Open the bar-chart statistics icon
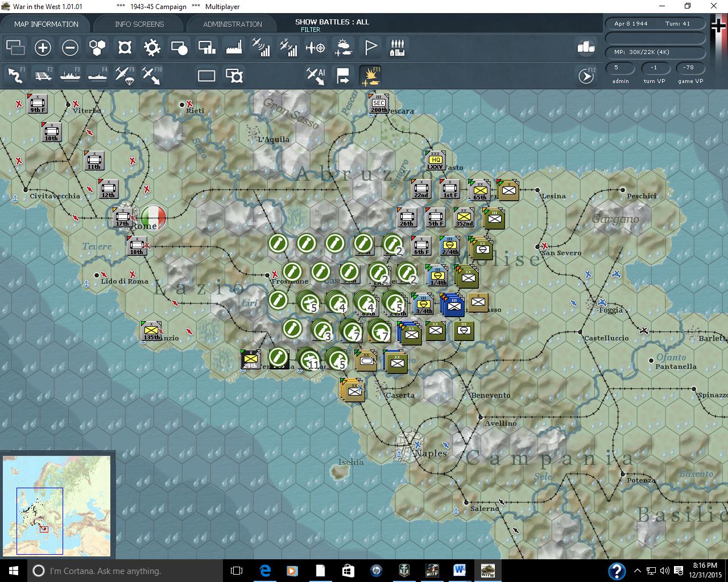The height and width of the screenshot is (582, 728). pos(586,47)
